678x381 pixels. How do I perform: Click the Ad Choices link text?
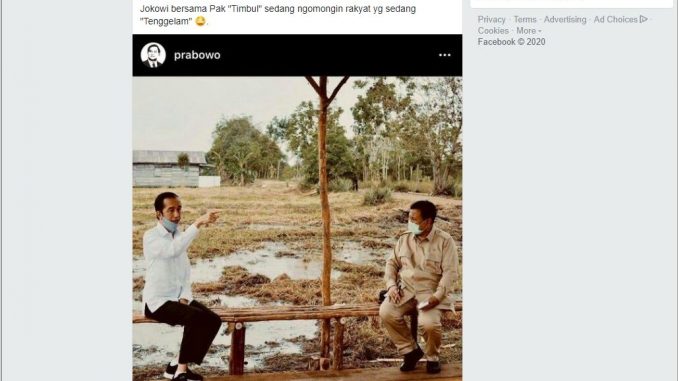point(616,19)
